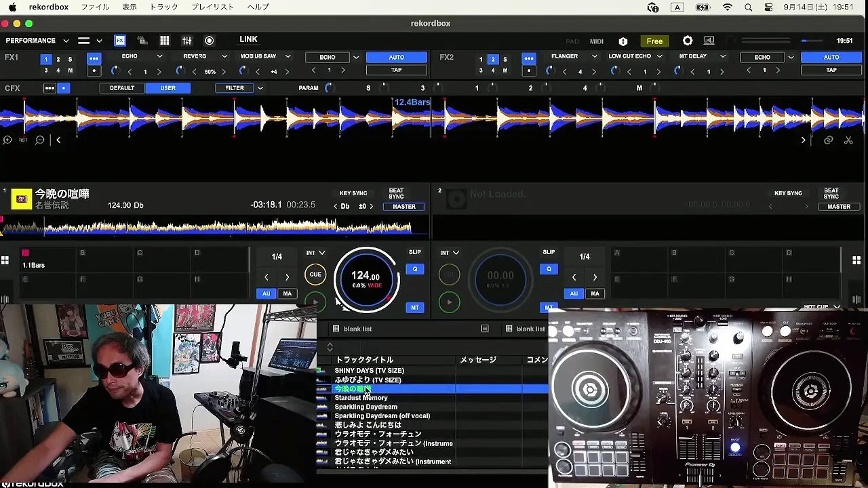
Task: Assign FX1 to sampler S
Action: (70, 60)
